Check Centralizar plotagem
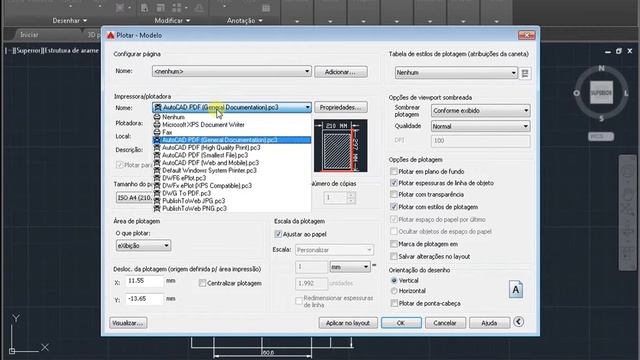 [x=202, y=283]
